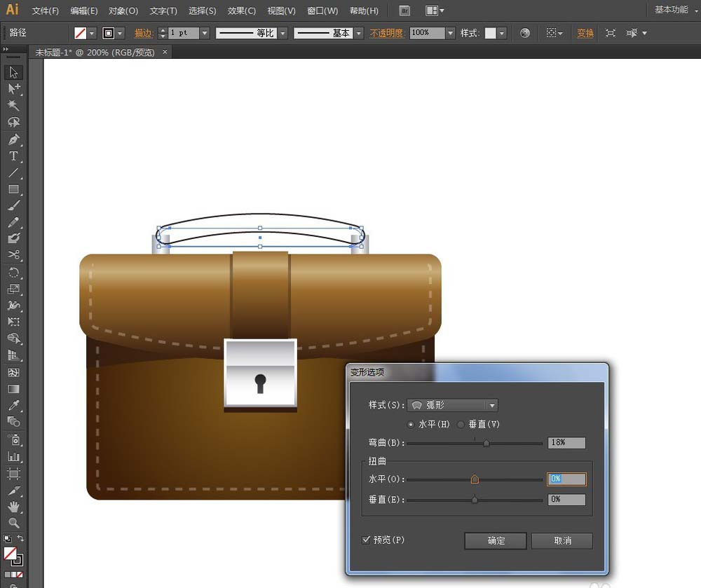Select the Rotate tool

pos(13,273)
